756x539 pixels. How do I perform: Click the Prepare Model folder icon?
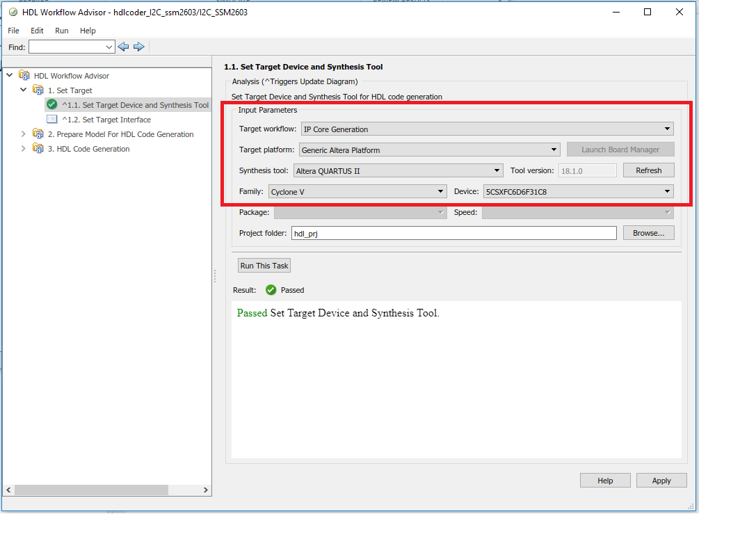pos(38,134)
